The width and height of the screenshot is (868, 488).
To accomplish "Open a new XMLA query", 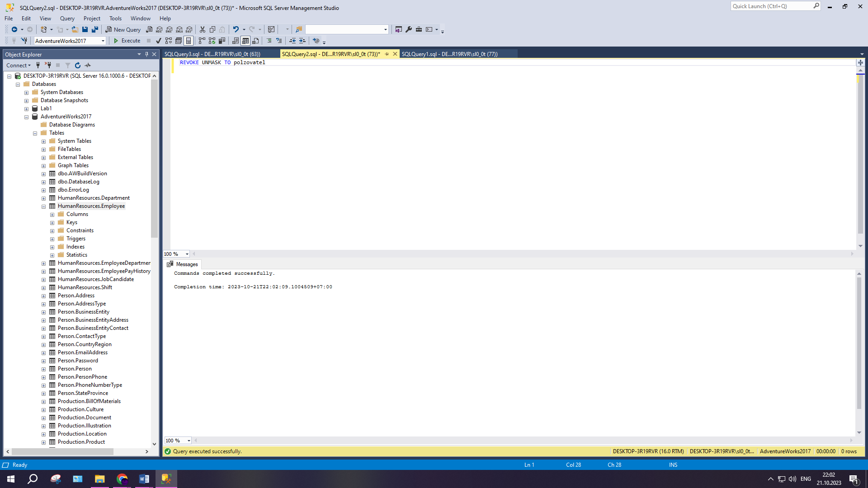I will [x=179, y=29].
